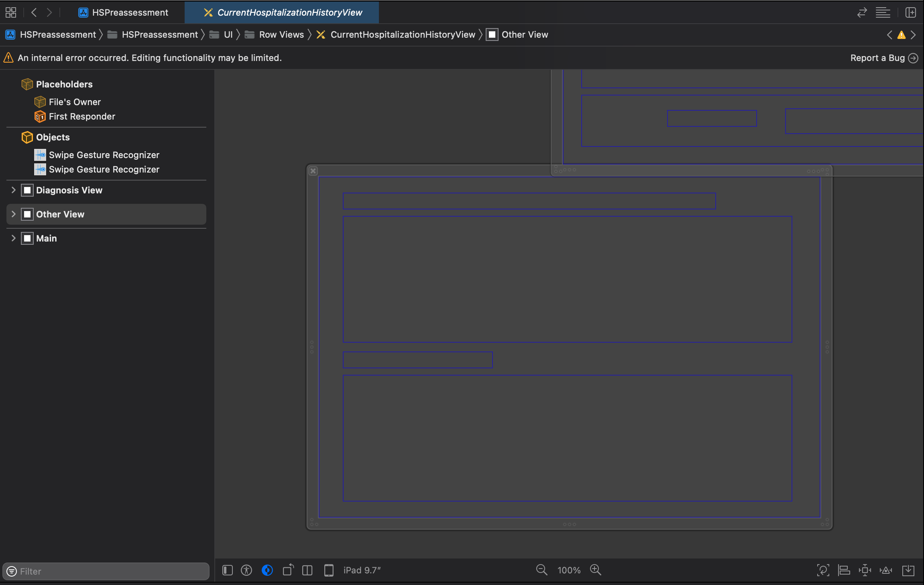The width and height of the screenshot is (924, 585).
Task: Click the zoom out magnifier icon
Action: pyautogui.click(x=541, y=570)
